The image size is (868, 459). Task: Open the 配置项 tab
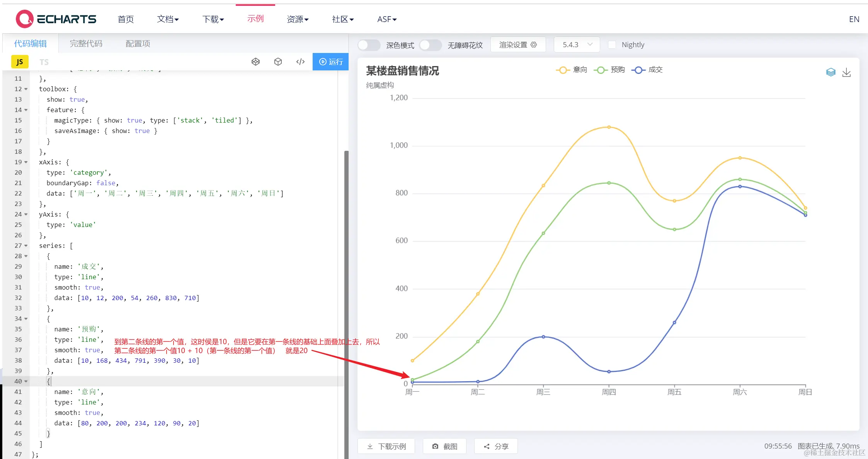point(138,44)
